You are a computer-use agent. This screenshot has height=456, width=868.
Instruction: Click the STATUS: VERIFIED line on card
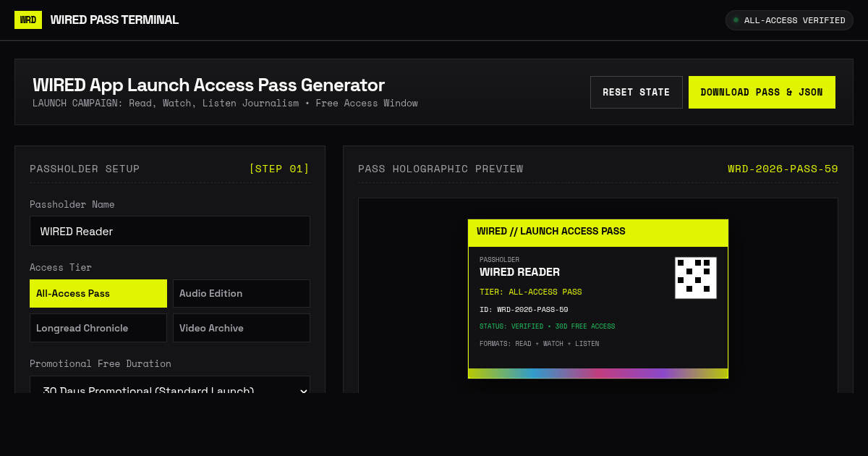coord(547,326)
